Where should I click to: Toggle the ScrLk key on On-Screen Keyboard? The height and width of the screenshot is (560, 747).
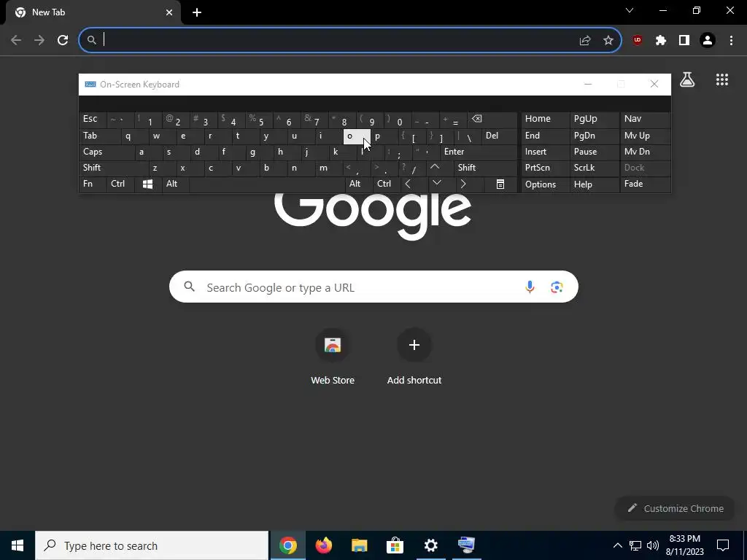click(594, 168)
